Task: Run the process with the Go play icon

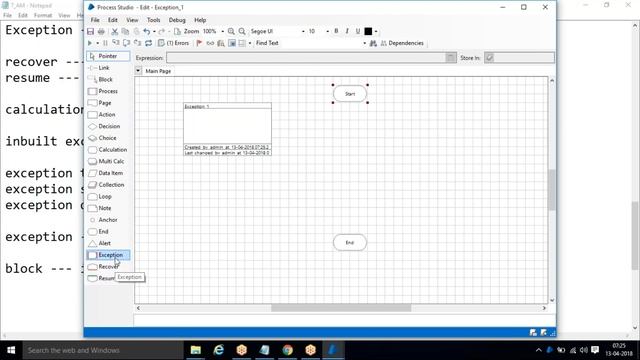Action: 90,43
